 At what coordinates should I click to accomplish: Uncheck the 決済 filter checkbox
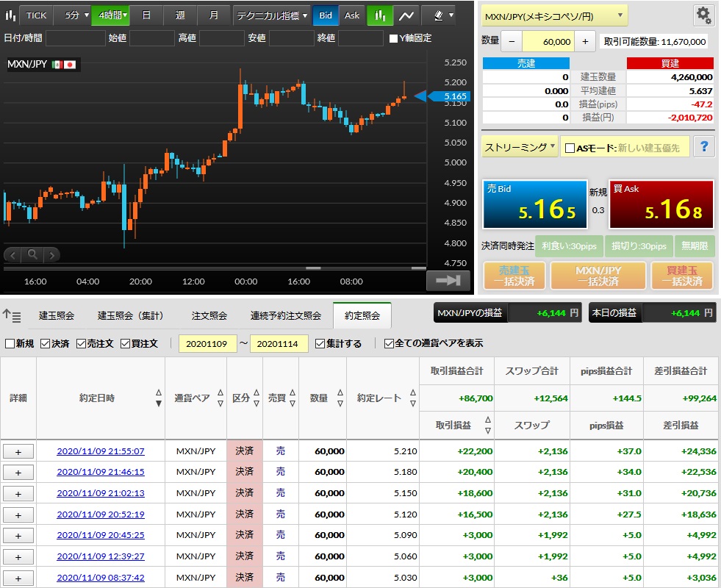click(45, 343)
